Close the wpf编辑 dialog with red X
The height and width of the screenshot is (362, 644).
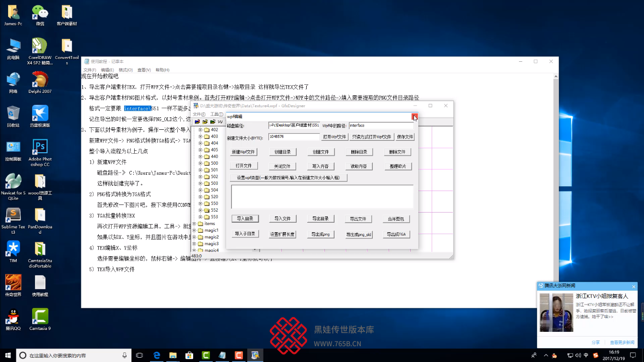414,116
